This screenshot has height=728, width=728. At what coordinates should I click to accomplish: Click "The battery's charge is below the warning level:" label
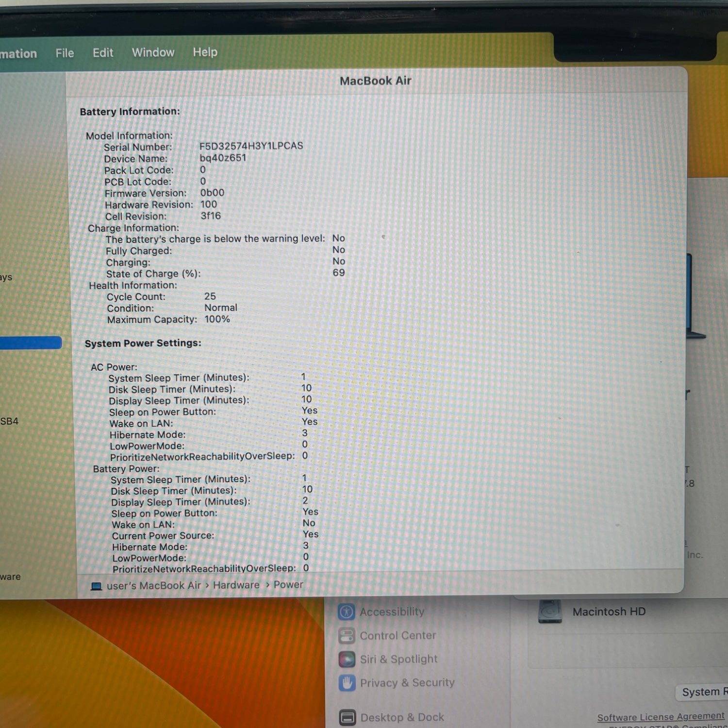pyautogui.click(x=215, y=239)
